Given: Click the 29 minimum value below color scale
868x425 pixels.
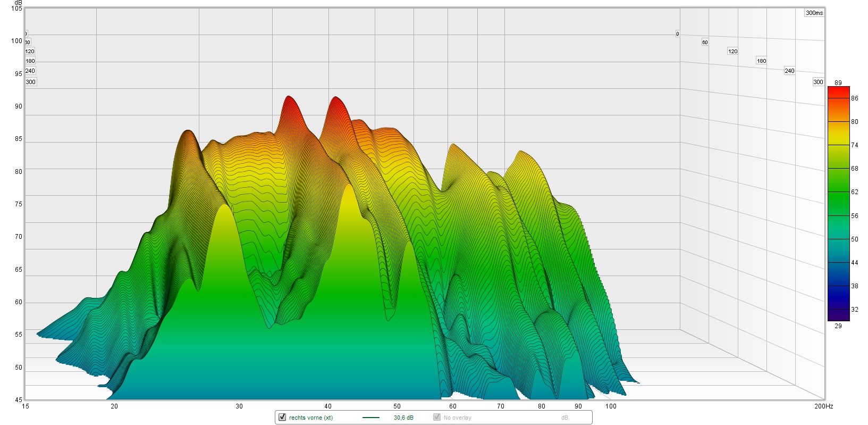Looking at the screenshot, I should pyautogui.click(x=838, y=326).
